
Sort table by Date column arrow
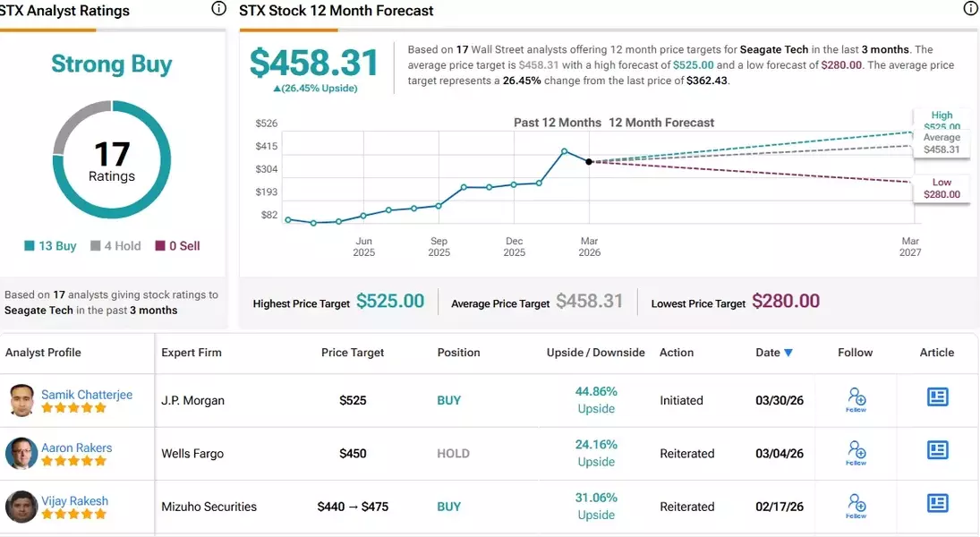pyautogui.click(x=788, y=353)
